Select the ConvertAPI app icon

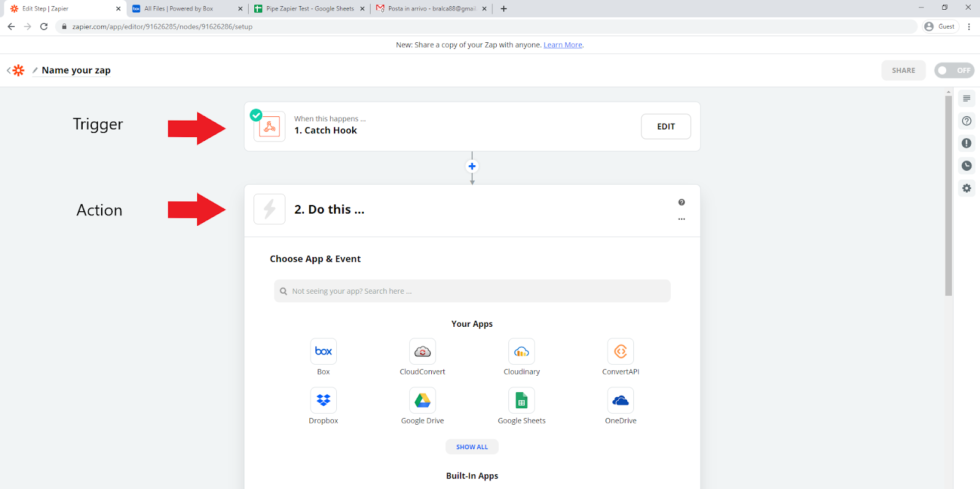[620, 351]
